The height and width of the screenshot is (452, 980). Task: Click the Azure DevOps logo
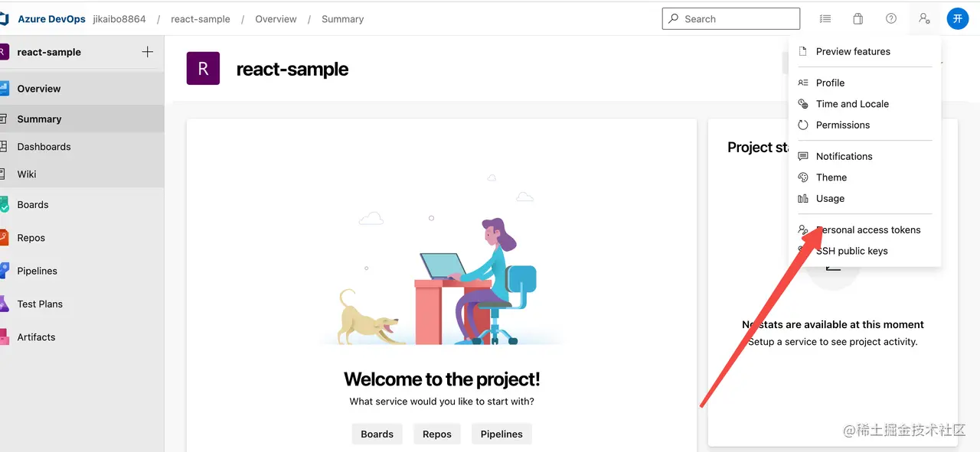coord(5,19)
